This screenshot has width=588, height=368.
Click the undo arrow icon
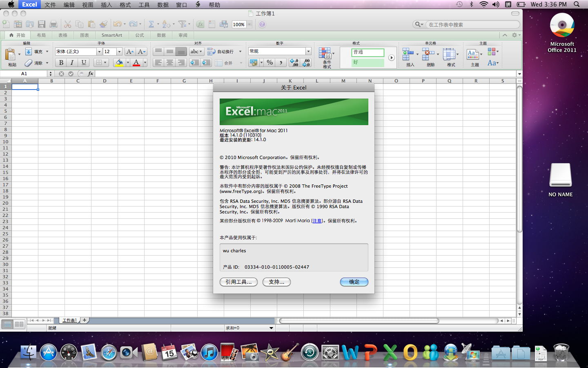117,25
